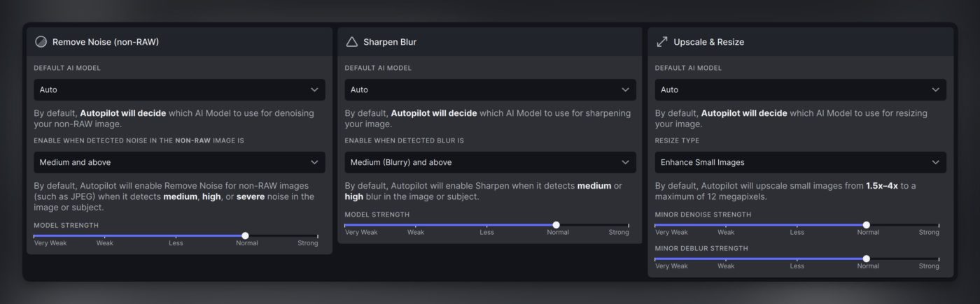Screen dimensions: 980x304
Task: Click the Minor Deblur Strength slider handle
Action: coord(866,259)
